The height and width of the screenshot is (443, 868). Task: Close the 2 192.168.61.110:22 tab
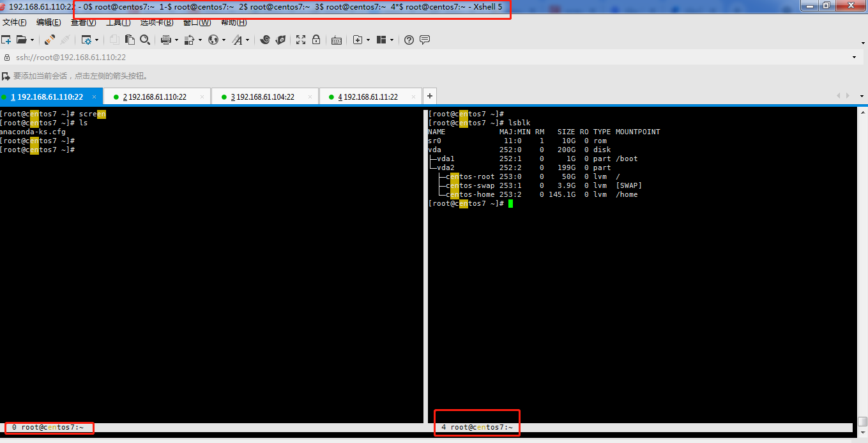click(202, 97)
